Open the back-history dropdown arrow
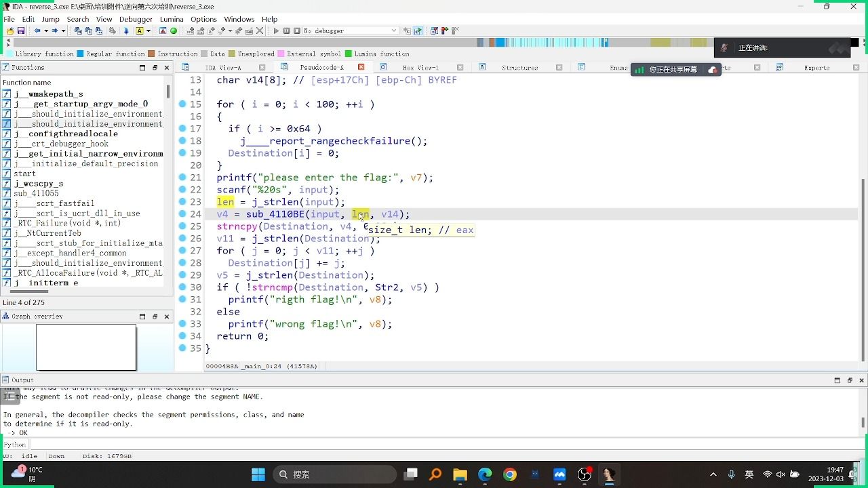Screen dimensions: 868x488 pyautogui.click(x=45, y=30)
